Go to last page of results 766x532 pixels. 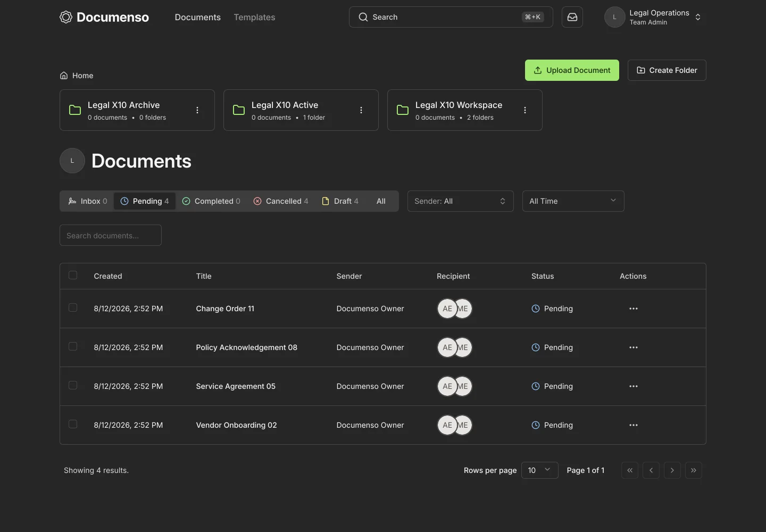tap(694, 470)
